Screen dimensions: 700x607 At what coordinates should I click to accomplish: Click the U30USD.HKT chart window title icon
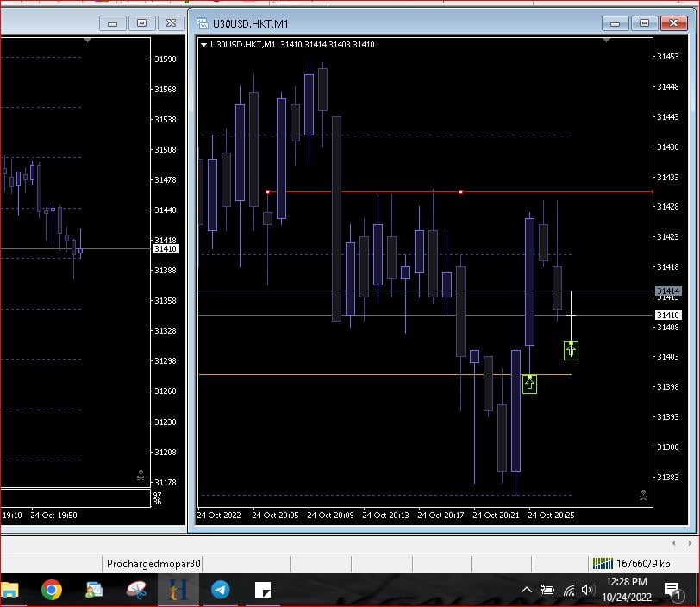pos(203,23)
